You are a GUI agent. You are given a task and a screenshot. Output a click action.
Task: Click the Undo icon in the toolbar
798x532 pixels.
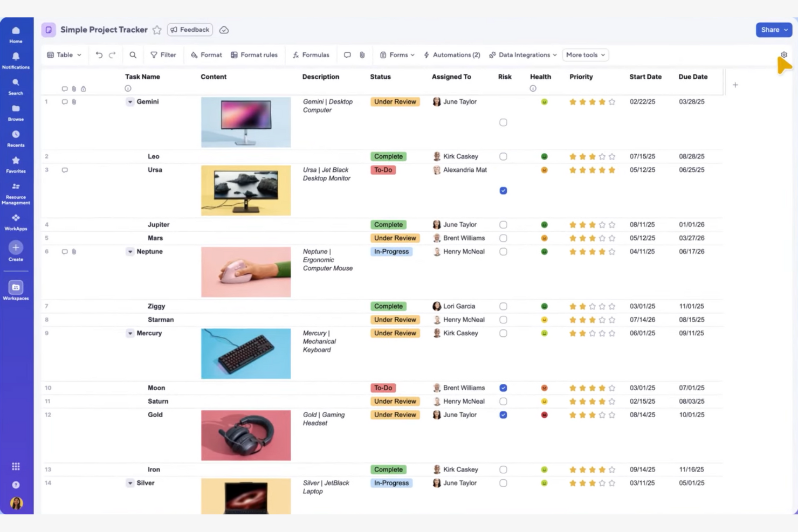99,54
